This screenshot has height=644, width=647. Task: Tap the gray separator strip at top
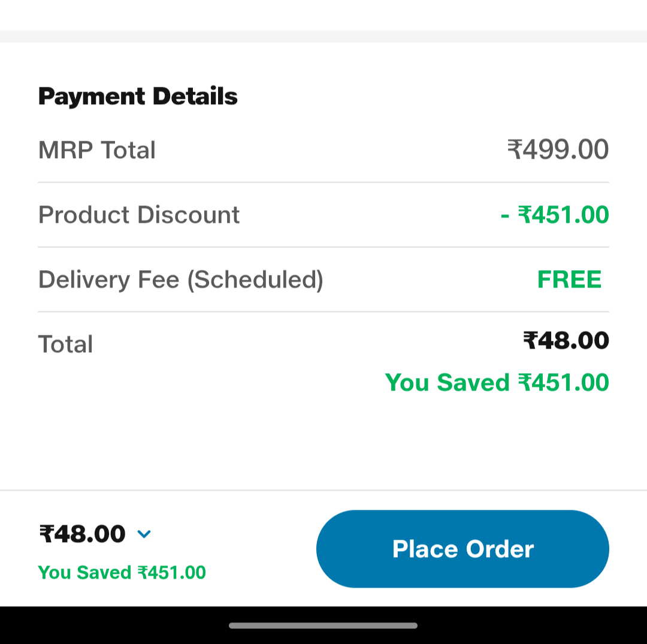(x=323, y=37)
